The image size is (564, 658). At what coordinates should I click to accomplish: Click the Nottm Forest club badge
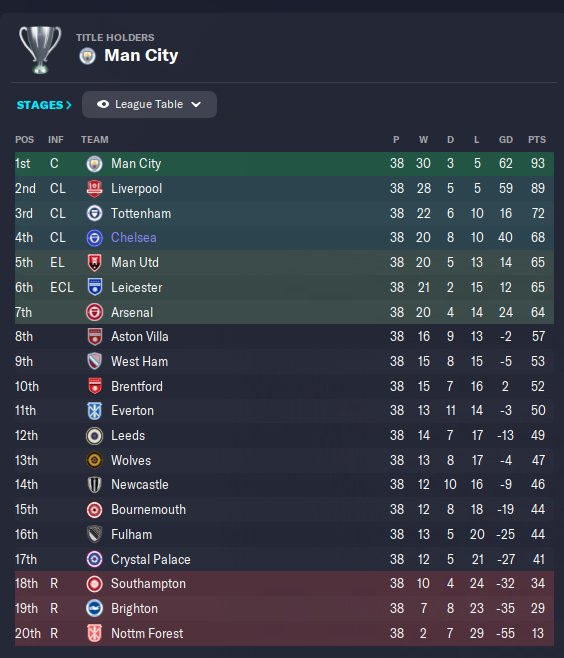click(x=94, y=633)
